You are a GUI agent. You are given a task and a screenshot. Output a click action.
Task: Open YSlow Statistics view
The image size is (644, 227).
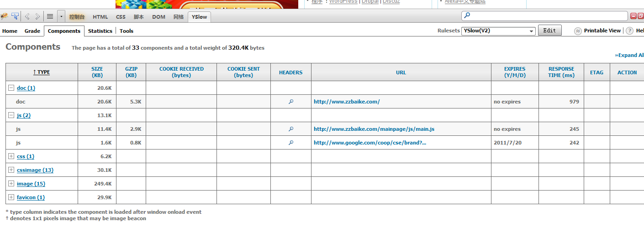pyautogui.click(x=100, y=31)
